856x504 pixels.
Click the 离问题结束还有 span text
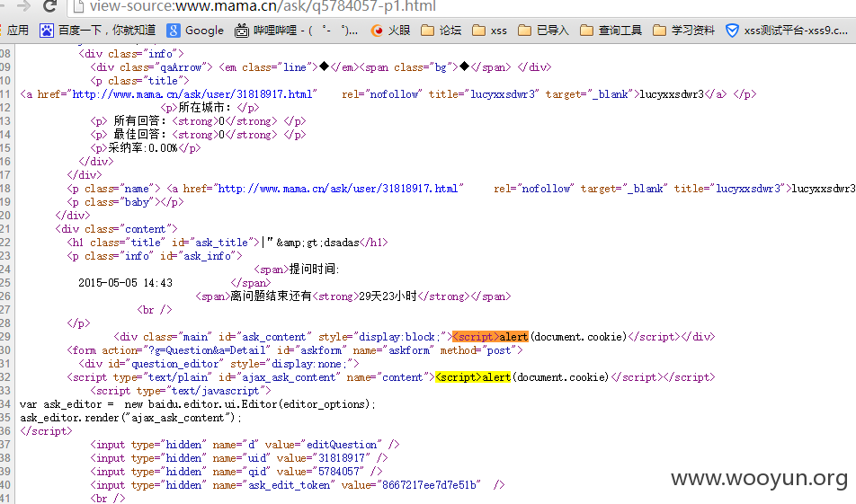pos(271,296)
